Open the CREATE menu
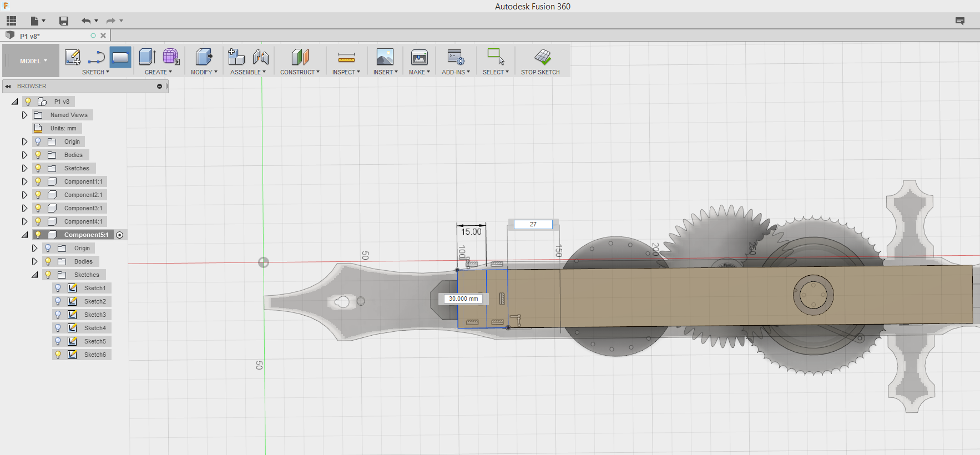Viewport: 980px width, 455px height. click(x=158, y=72)
